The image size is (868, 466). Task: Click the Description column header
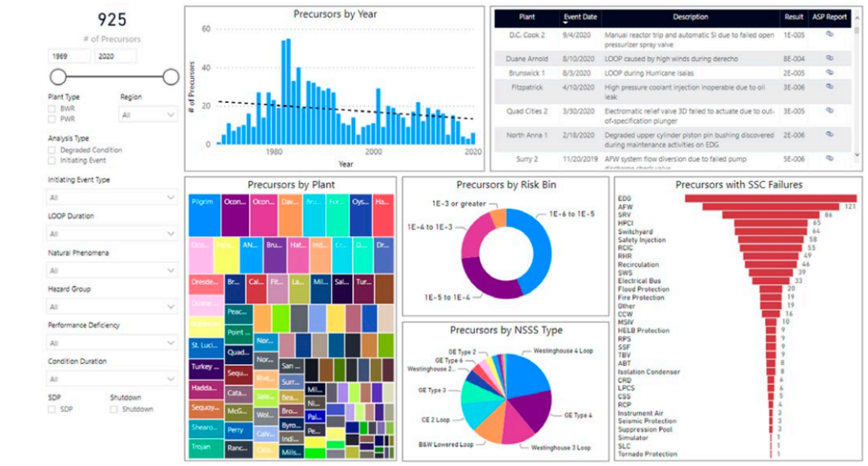tap(690, 17)
